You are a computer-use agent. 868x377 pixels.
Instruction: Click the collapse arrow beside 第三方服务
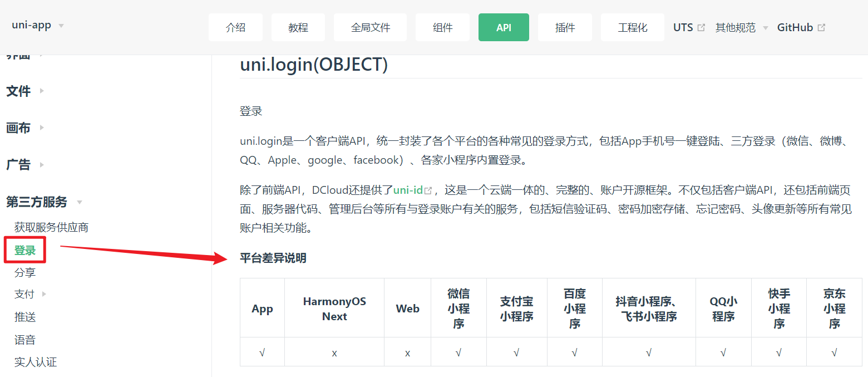(x=80, y=202)
